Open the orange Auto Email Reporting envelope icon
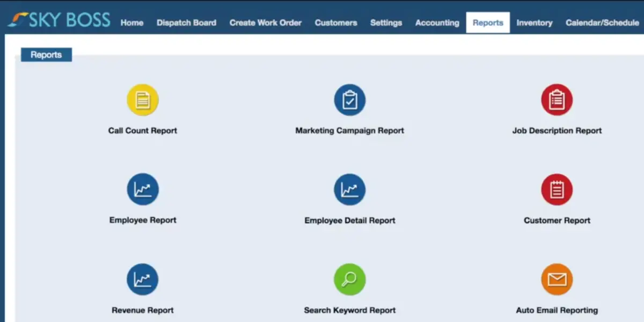 (557, 280)
